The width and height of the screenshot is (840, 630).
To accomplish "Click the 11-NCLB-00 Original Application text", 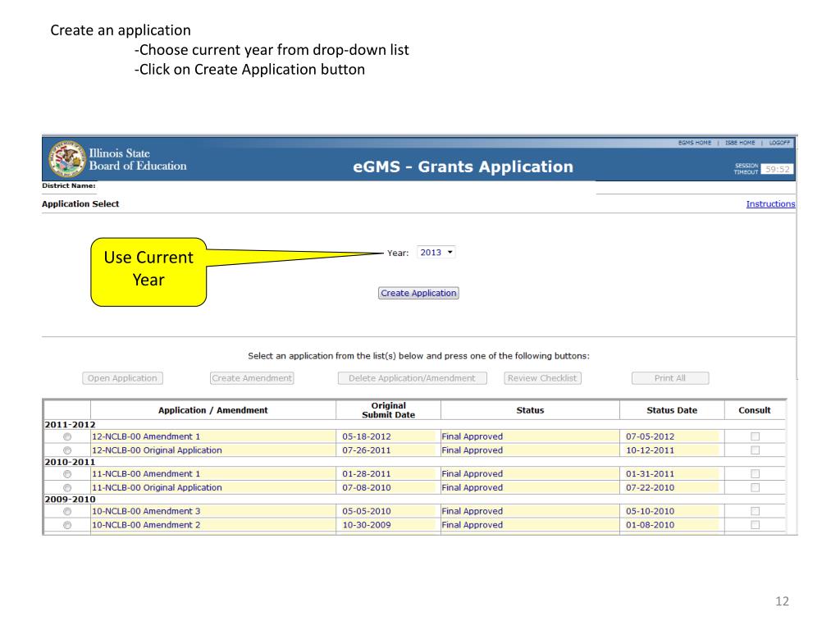I will [x=157, y=488].
